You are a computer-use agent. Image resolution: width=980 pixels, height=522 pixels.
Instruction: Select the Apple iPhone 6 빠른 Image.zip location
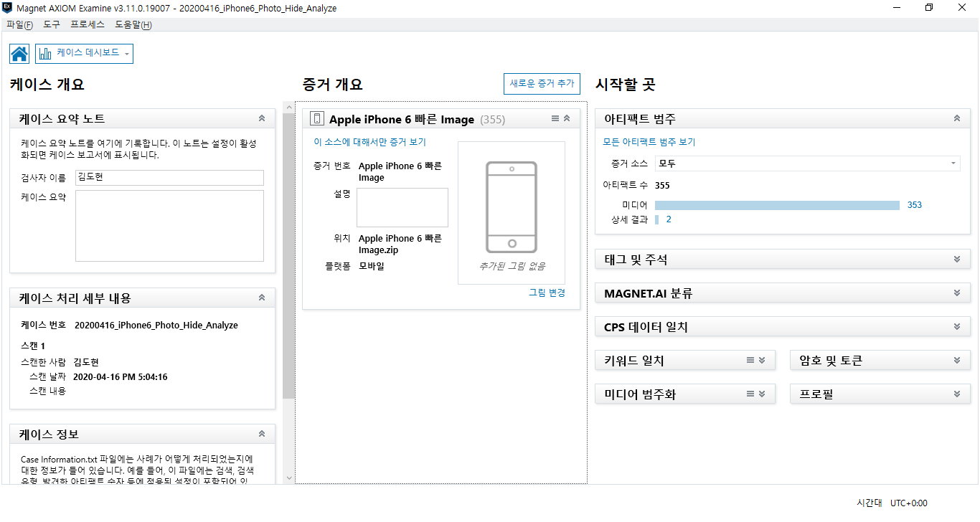tap(400, 245)
